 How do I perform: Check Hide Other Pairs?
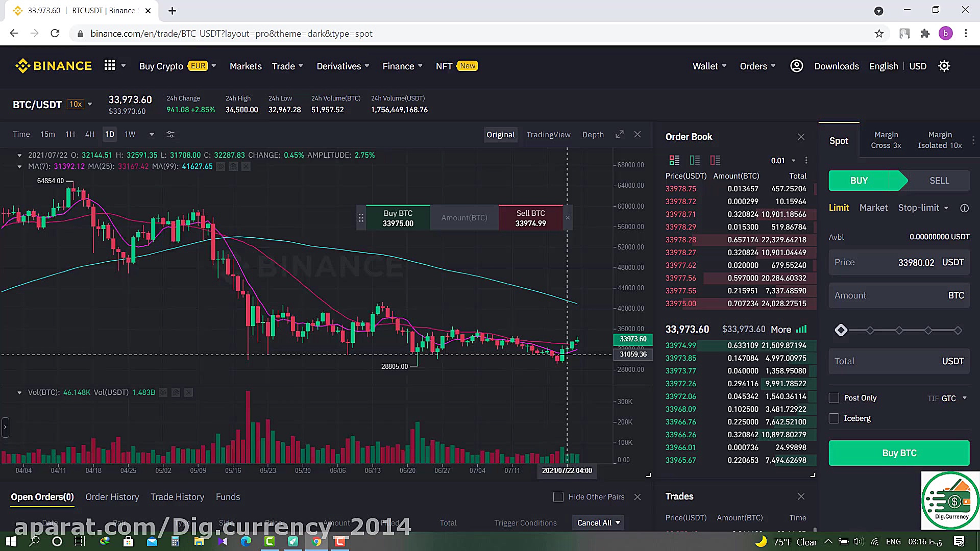point(558,497)
